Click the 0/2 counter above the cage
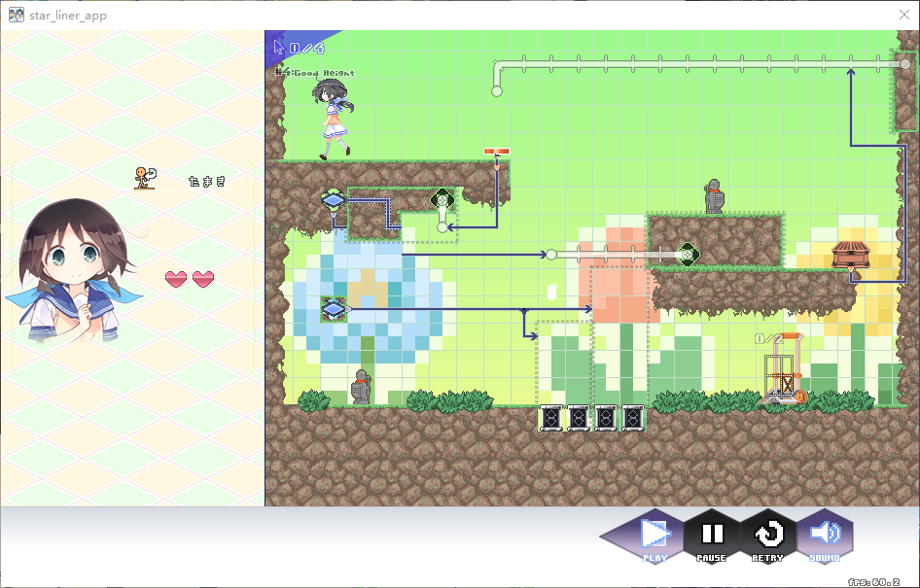Screen dimensions: 920x588 click(x=768, y=339)
